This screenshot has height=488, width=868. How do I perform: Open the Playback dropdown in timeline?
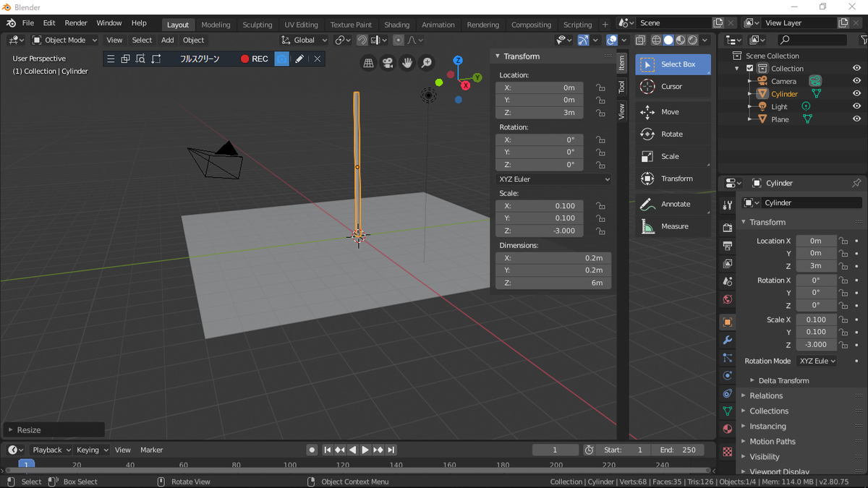51,450
